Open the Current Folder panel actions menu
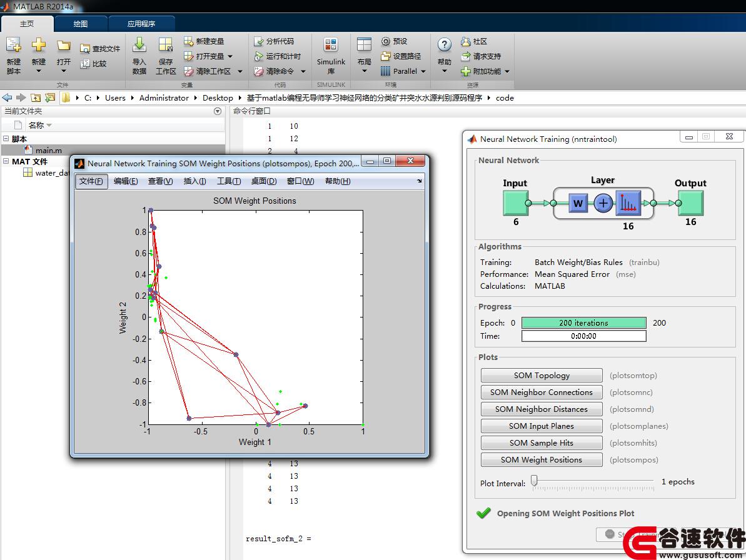 (218, 111)
